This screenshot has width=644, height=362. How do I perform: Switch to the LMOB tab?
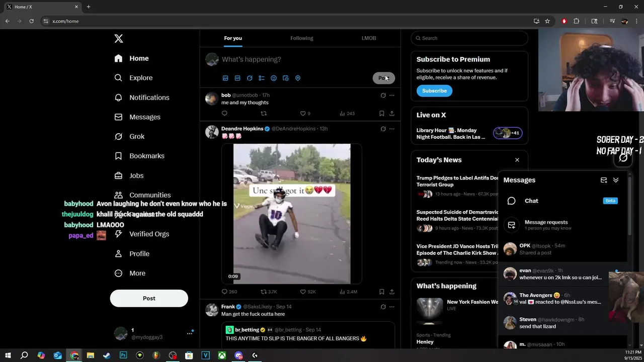pyautogui.click(x=369, y=38)
